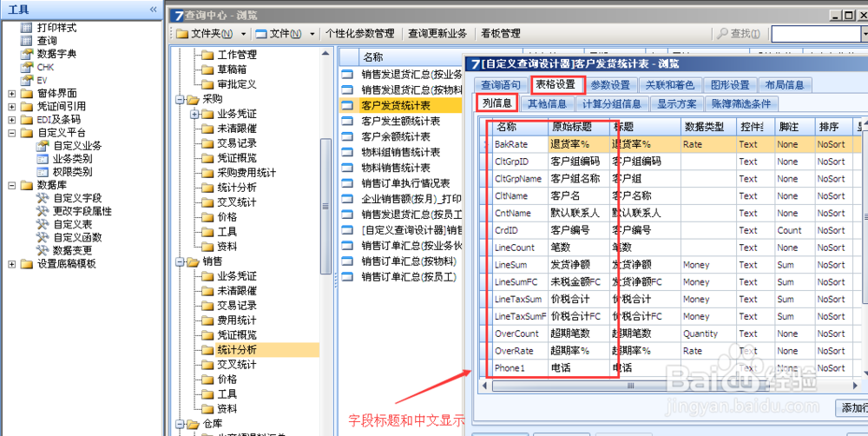Switch to 布局信息 tab

tap(785, 85)
